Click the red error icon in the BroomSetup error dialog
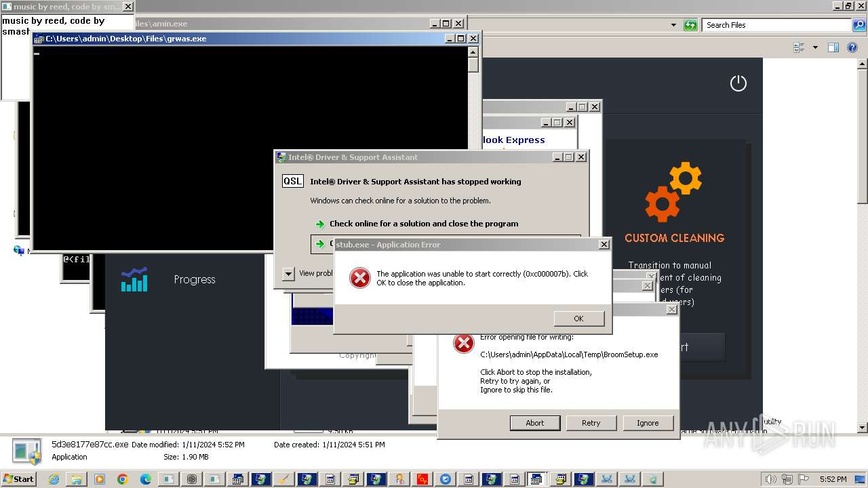Image resolution: width=868 pixels, height=488 pixels. click(x=463, y=343)
